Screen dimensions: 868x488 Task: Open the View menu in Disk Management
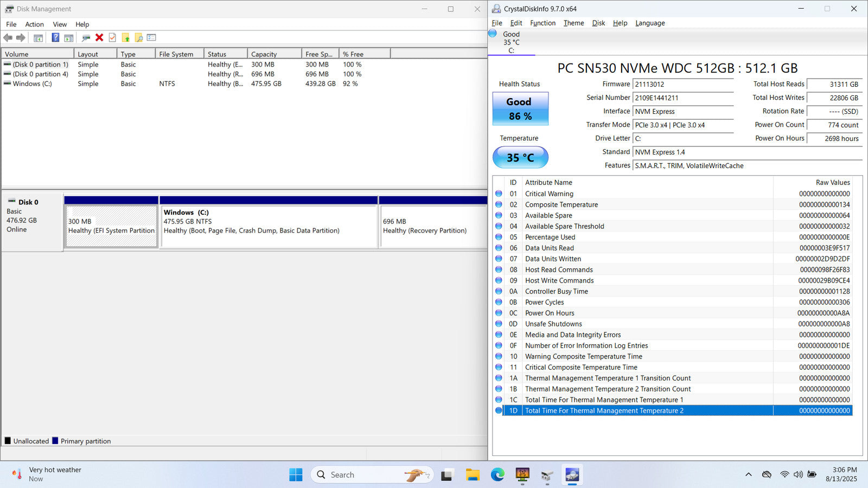pyautogui.click(x=60, y=24)
